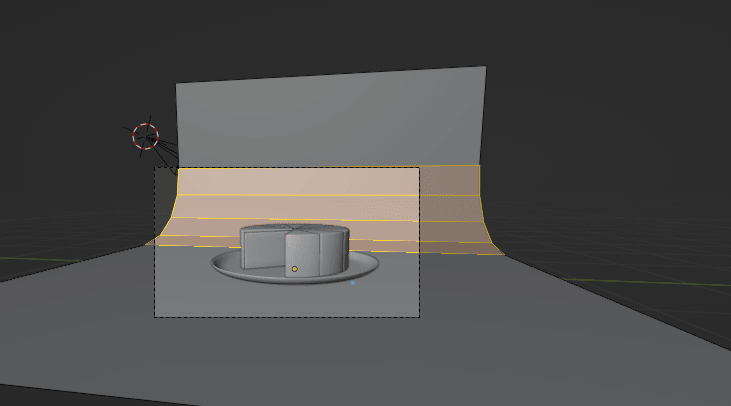Select the black light rays beside 3D cursor
Image resolution: width=731 pixels, height=406 pixels.
tap(167, 150)
